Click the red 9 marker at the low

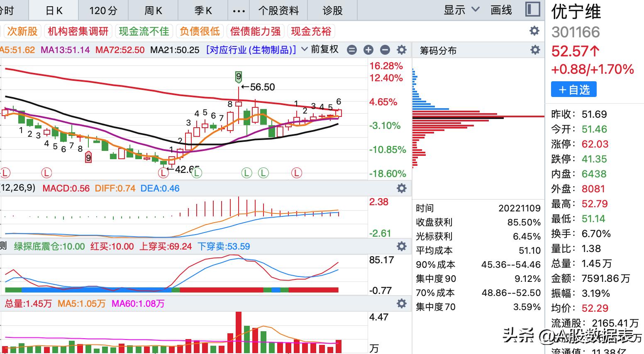click(x=88, y=158)
